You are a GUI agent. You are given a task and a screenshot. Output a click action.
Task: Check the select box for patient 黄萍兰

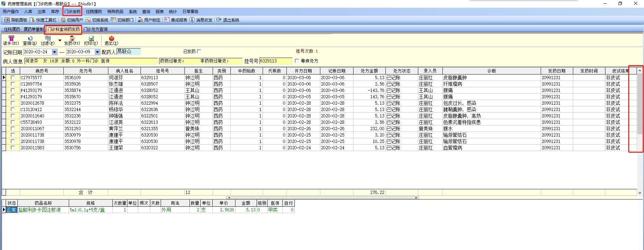(x=13, y=129)
